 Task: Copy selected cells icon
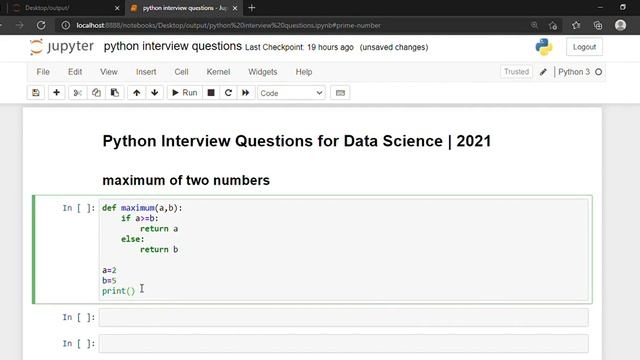point(96,93)
